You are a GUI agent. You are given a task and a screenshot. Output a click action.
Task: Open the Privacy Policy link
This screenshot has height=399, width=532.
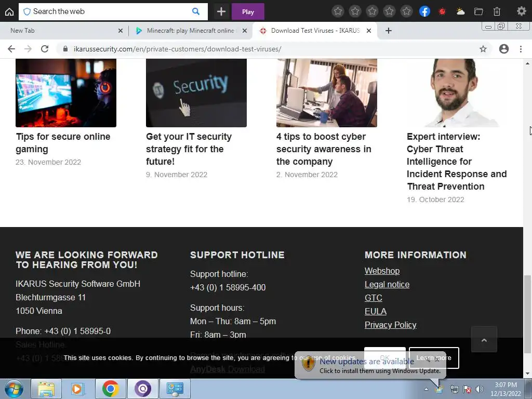[x=391, y=325]
